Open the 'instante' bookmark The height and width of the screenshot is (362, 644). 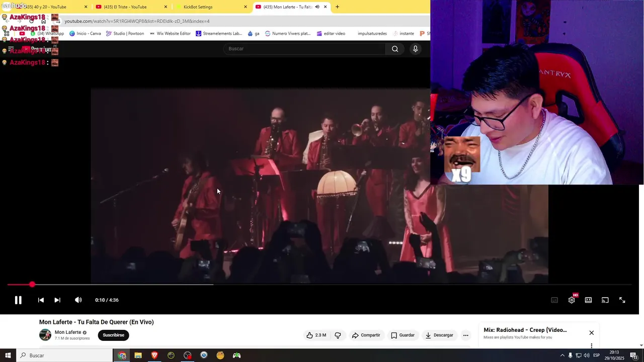pos(403,34)
